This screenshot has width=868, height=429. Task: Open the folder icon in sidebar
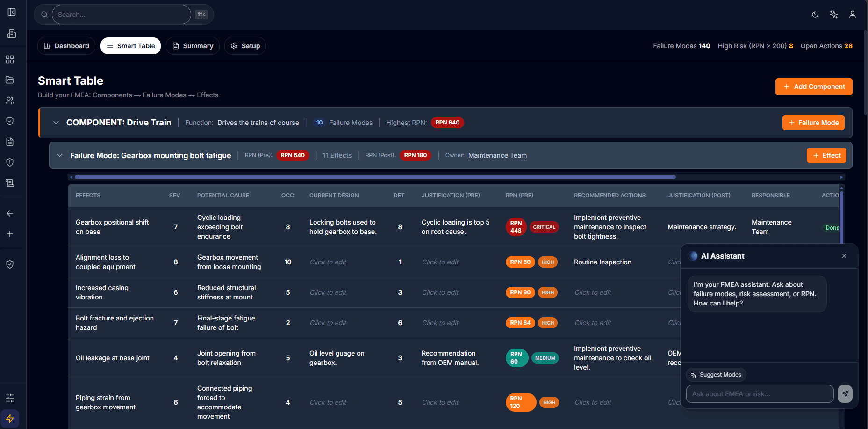(x=10, y=80)
